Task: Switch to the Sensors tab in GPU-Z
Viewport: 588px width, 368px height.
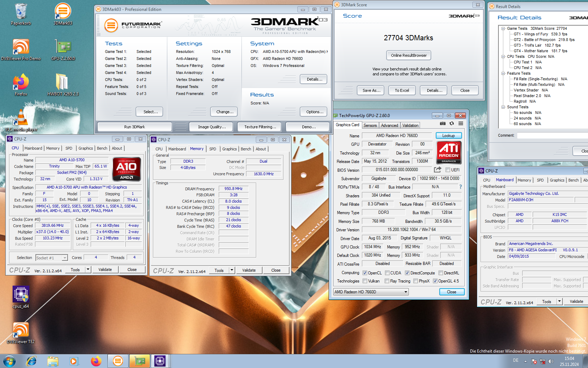Action: [x=370, y=125]
